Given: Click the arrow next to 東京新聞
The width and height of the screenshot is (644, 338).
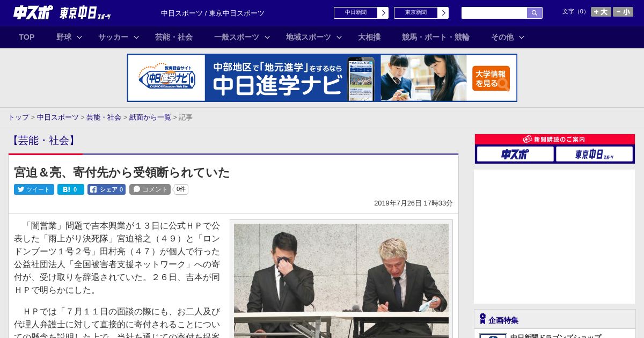Looking at the screenshot, I should [x=443, y=13].
